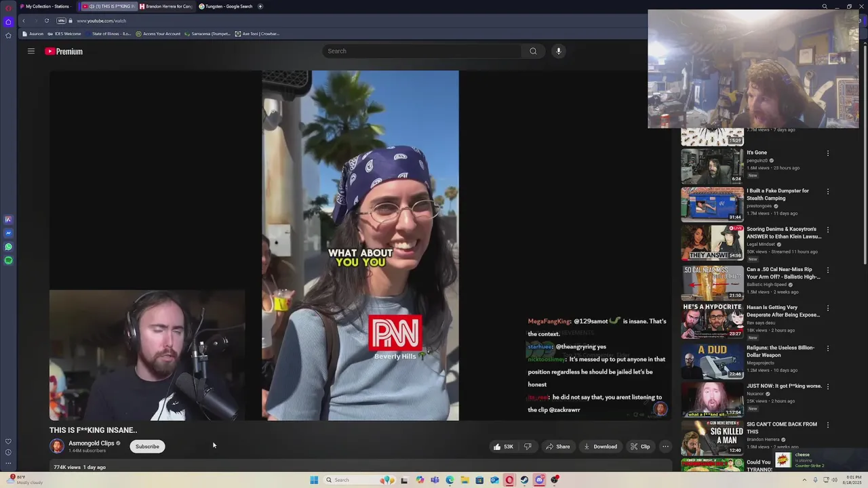The width and height of the screenshot is (868, 488).
Task: Click the Clip button
Action: (640, 447)
